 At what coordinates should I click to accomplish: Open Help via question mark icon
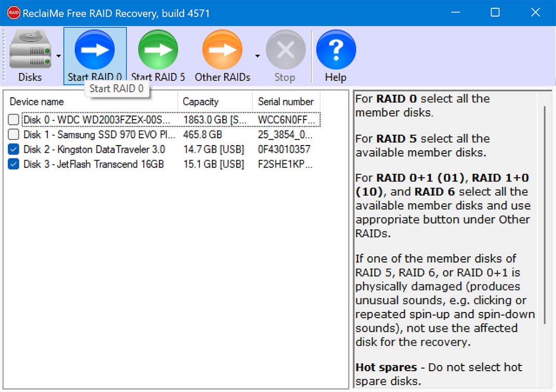(x=336, y=50)
